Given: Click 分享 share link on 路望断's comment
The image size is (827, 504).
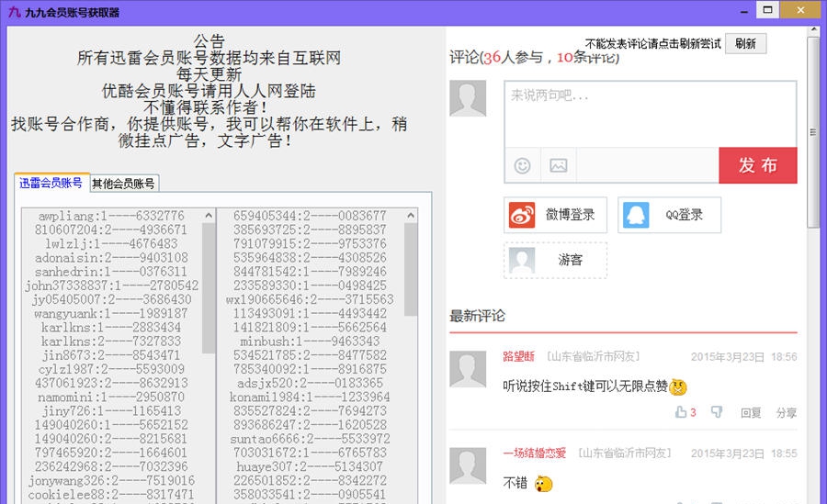Looking at the screenshot, I should [786, 413].
